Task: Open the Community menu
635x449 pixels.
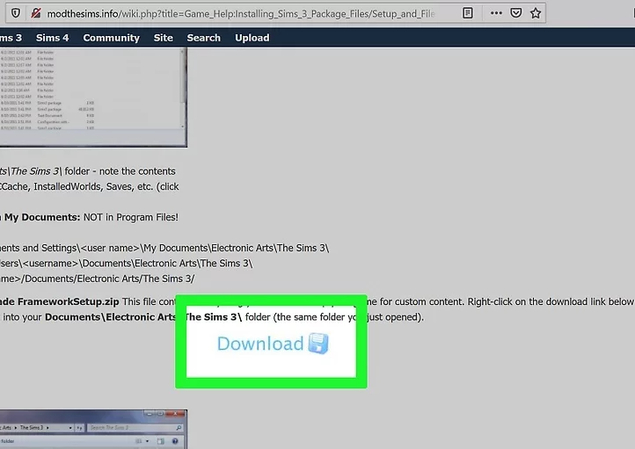Action: pyautogui.click(x=111, y=38)
